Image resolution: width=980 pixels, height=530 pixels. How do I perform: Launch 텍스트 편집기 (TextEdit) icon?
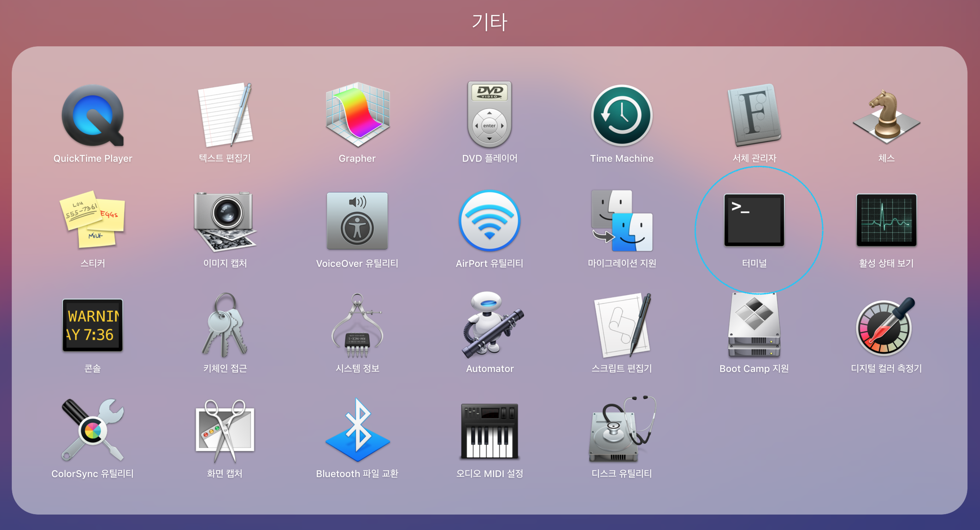(225, 115)
